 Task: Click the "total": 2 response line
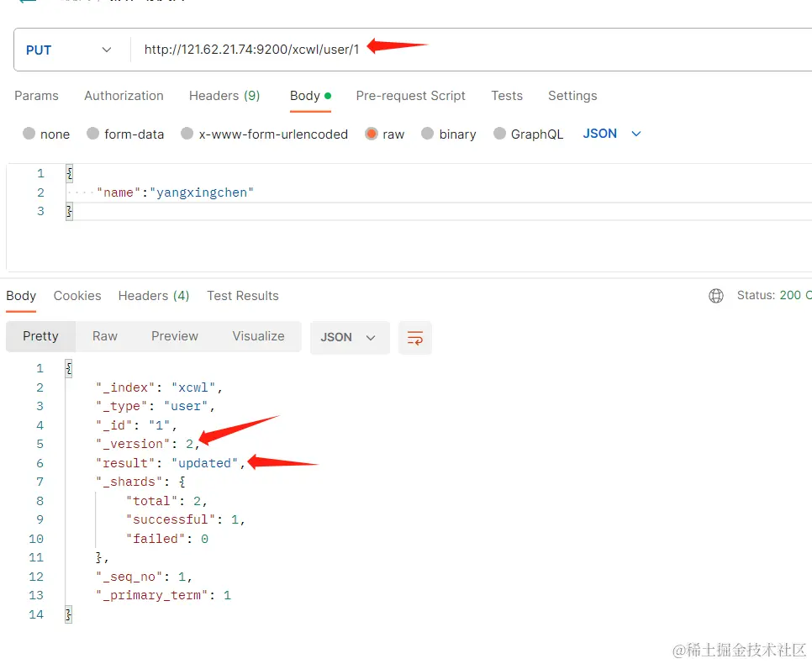[x=166, y=502]
